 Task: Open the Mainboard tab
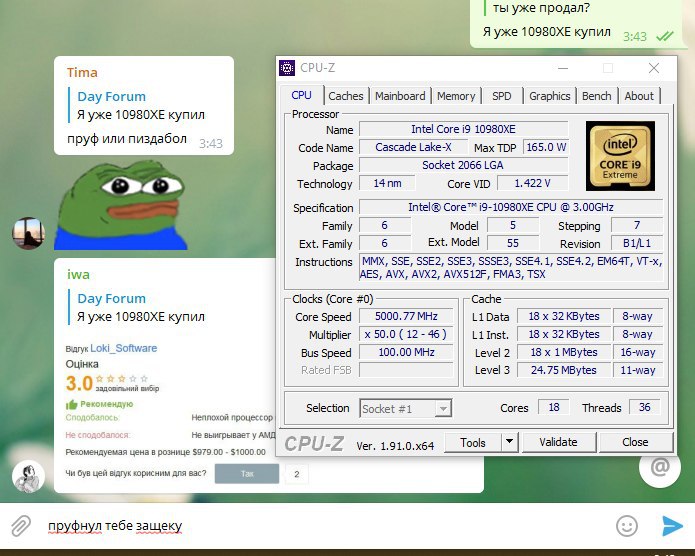click(x=400, y=96)
